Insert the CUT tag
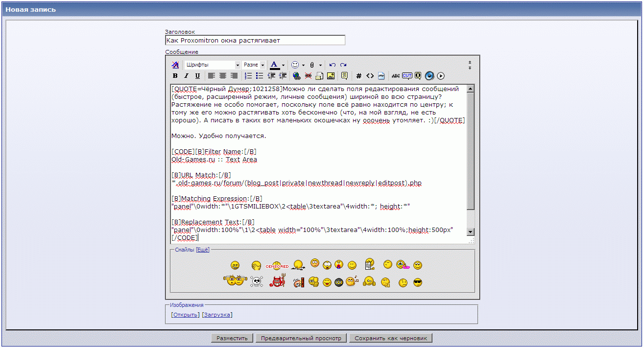This screenshot has height=348, width=644. click(407, 76)
